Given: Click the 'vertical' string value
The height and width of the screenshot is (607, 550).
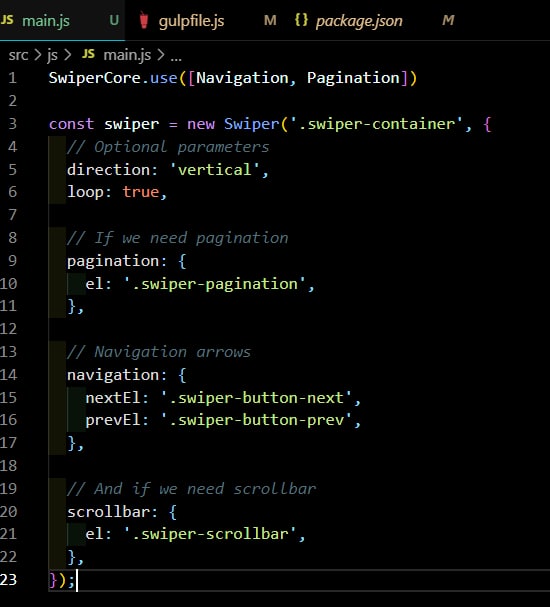Looking at the screenshot, I should pos(214,170).
